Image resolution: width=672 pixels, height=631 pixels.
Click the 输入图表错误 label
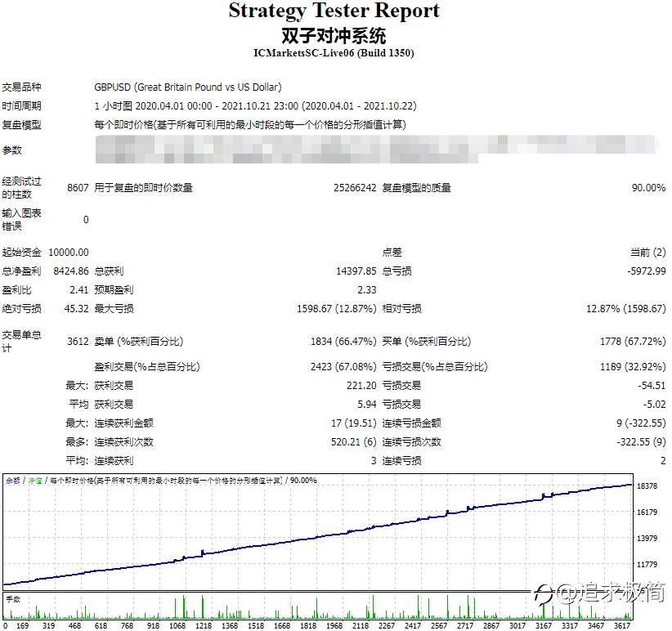pos(21,219)
